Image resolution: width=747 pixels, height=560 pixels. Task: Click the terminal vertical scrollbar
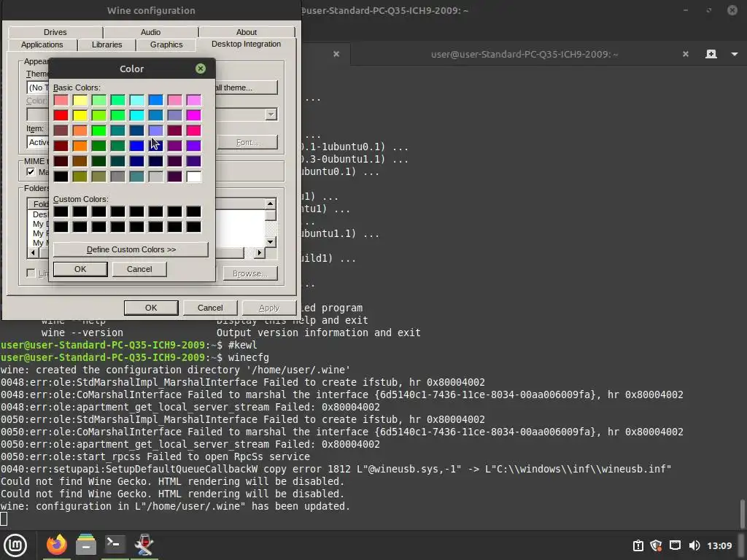click(742, 513)
